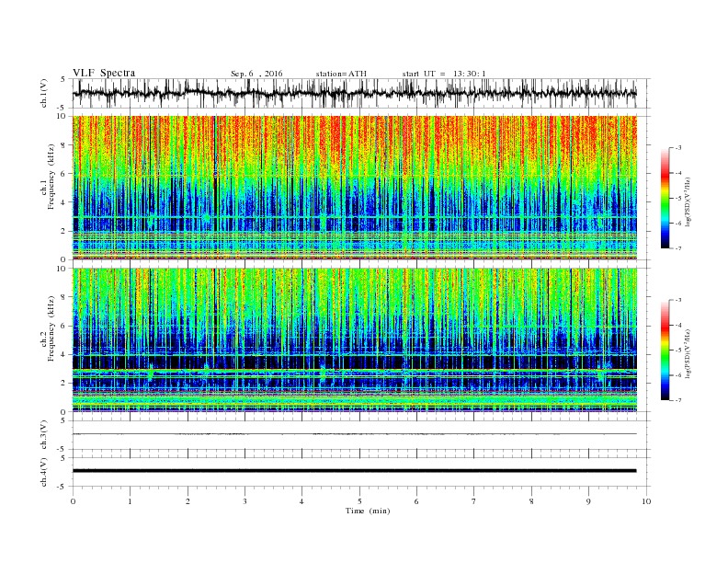
Task: Click the time axis tick label "4"
Action: click(x=301, y=501)
